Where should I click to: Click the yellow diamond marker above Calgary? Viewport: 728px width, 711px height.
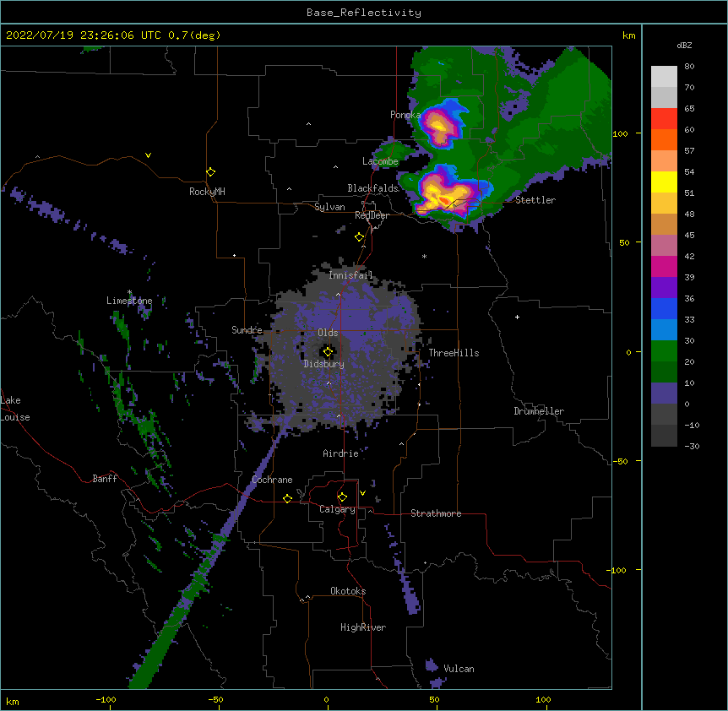[x=342, y=497]
